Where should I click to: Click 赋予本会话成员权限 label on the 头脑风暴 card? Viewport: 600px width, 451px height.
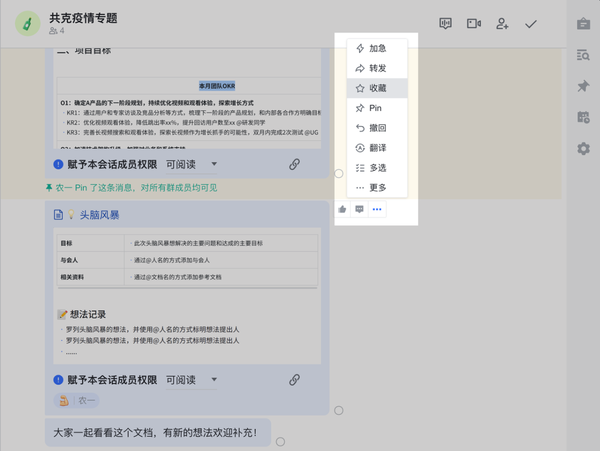point(112,380)
